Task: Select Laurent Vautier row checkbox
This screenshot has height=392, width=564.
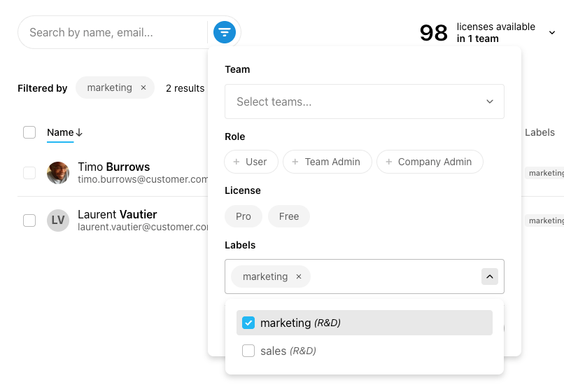Action: click(29, 220)
